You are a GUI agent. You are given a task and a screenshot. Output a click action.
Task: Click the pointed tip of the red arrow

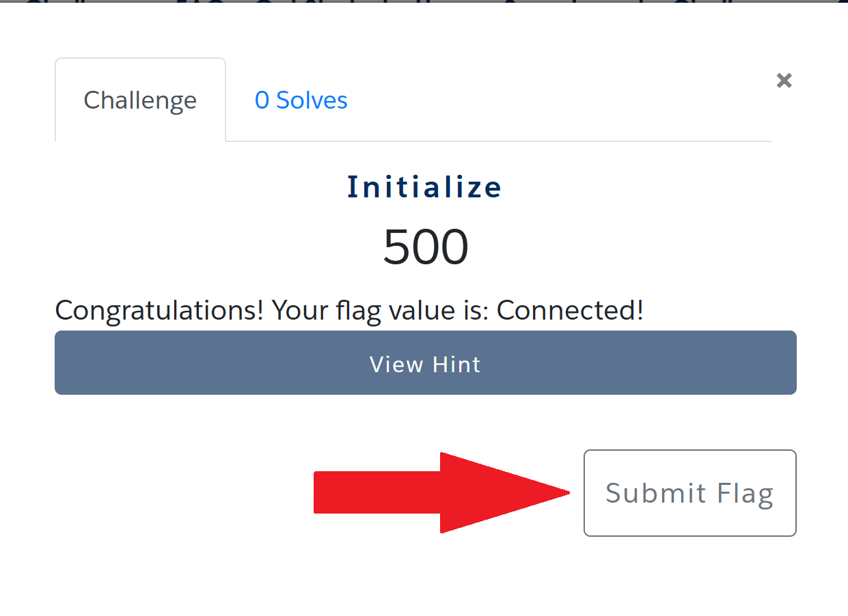pyautogui.click(x=560, y=492)
